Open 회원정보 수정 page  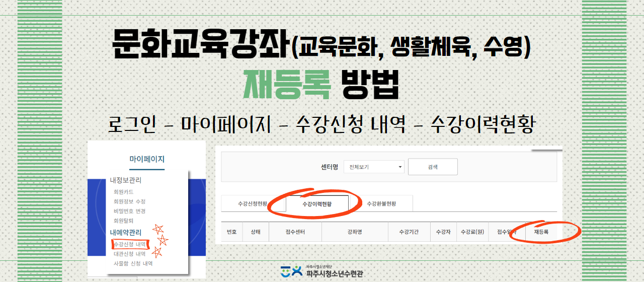[129, 201]
